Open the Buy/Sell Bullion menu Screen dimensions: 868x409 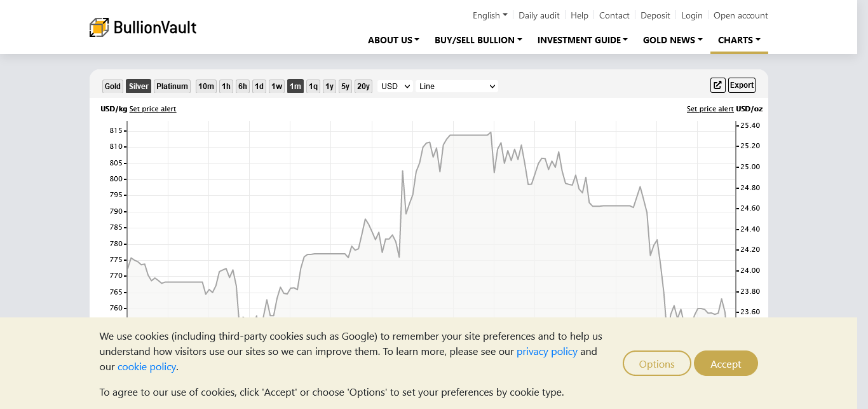478,40
